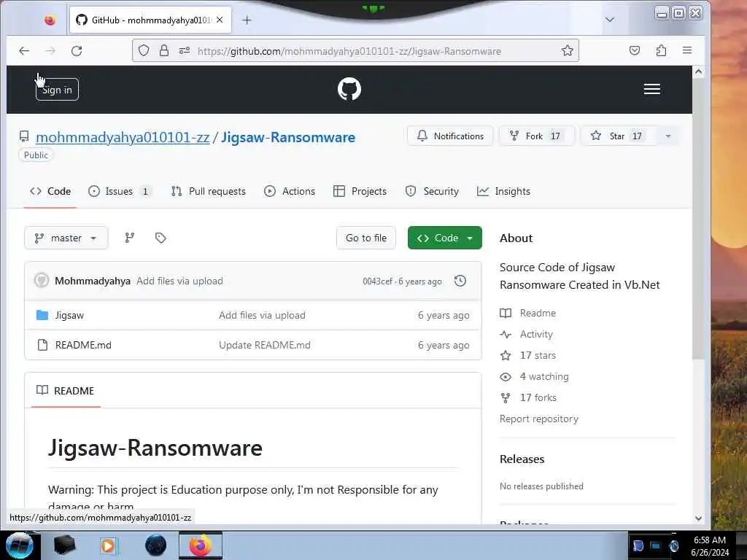Open the Insights tab
Screen dimensions: 747x560
(503, 192)
